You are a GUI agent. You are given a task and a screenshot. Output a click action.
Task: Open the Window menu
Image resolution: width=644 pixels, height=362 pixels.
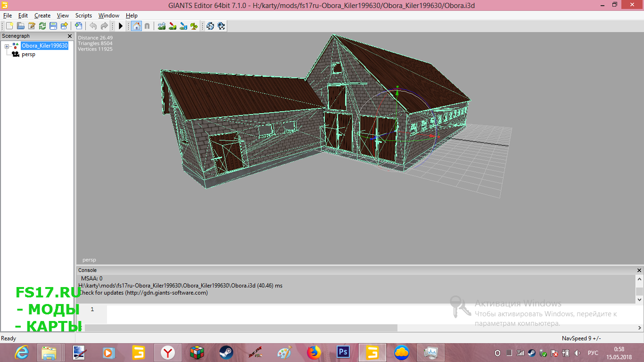(x=109, y=16)
